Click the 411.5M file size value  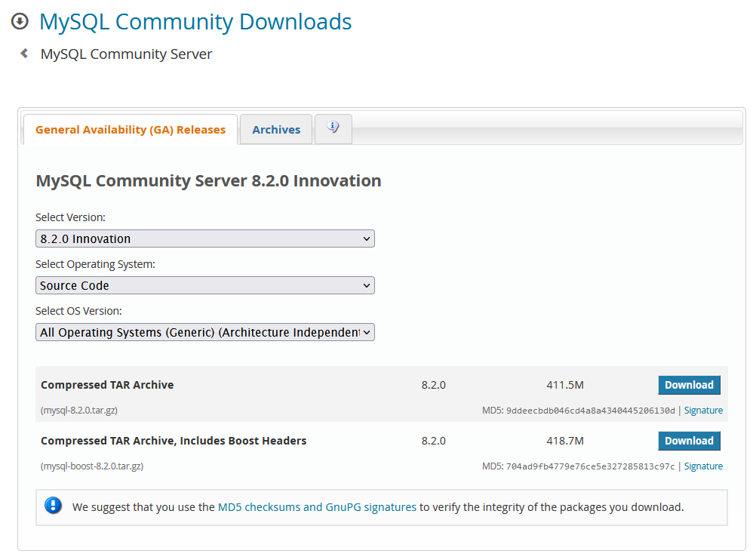565,385
